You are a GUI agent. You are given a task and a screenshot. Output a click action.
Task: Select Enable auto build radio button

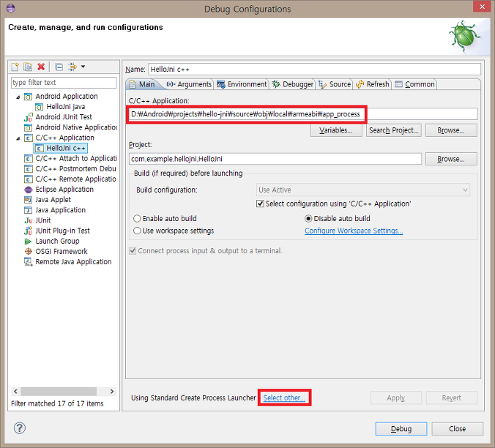pyautogui.click(x=137, y=219)
